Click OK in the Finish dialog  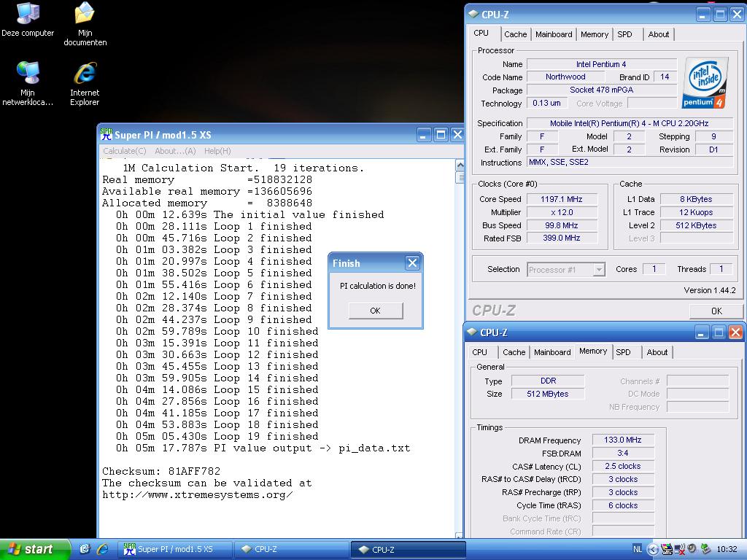click(376, 311)
